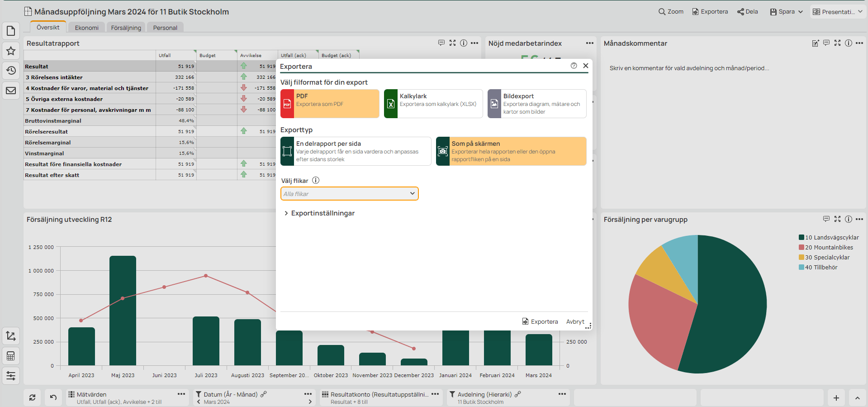Expand Exportinställningar section
Viewport: 868px width, 407px height.
point(319,213)
